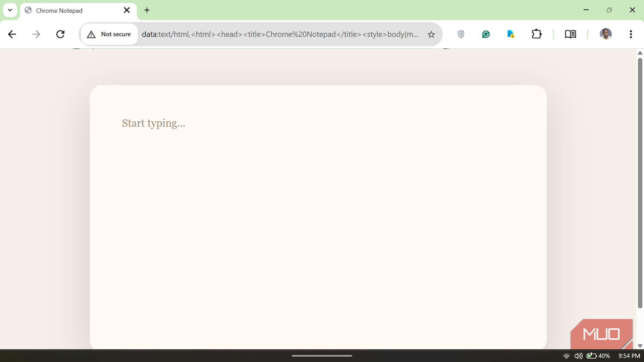Open the Wi-Fi network tray icon
This screenshot has height=362, width=644.
tap(566, 356)
